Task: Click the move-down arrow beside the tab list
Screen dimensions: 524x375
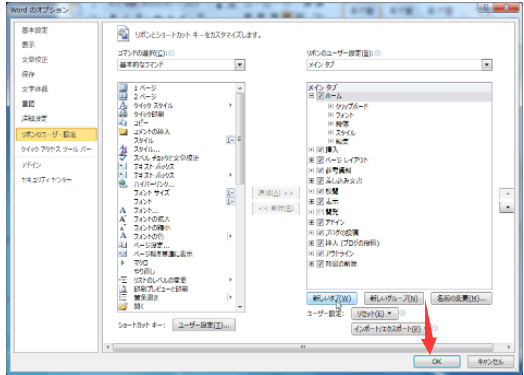Action: tap(507, 207)
